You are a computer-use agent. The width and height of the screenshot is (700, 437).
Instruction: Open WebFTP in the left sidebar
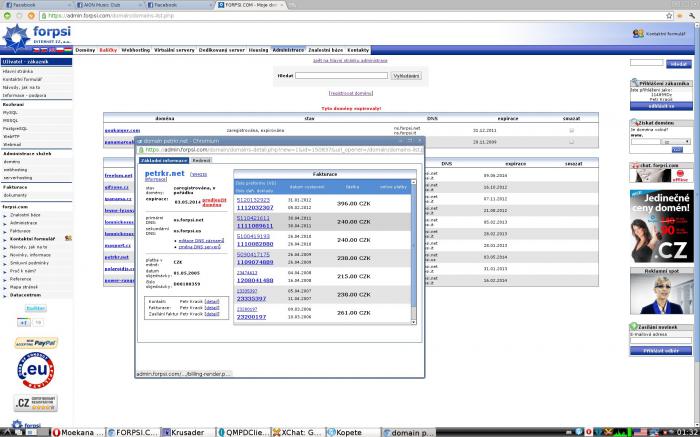click(12, 137)
